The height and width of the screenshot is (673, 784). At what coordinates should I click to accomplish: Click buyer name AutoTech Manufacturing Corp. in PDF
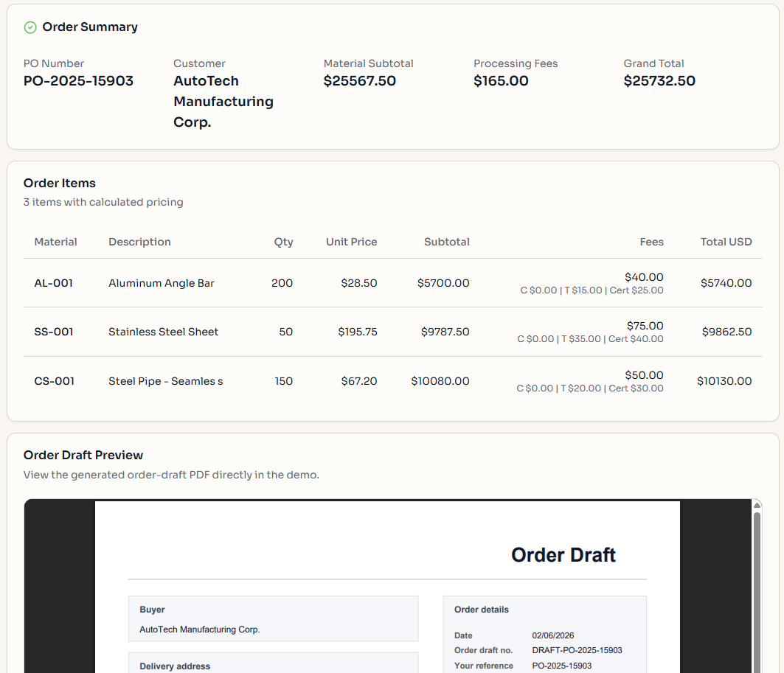click(199, 630)
